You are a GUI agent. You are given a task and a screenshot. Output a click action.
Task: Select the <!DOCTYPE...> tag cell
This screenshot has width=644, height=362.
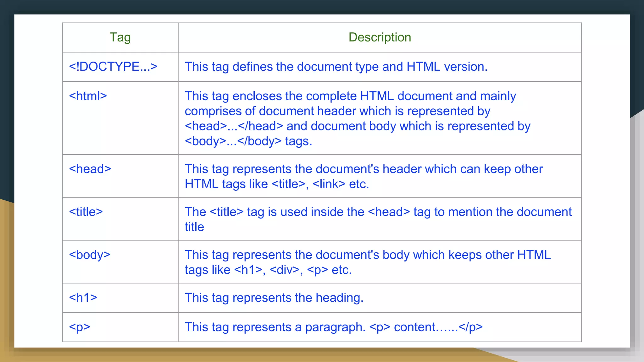pyautogui.click(x=113, y=67)
